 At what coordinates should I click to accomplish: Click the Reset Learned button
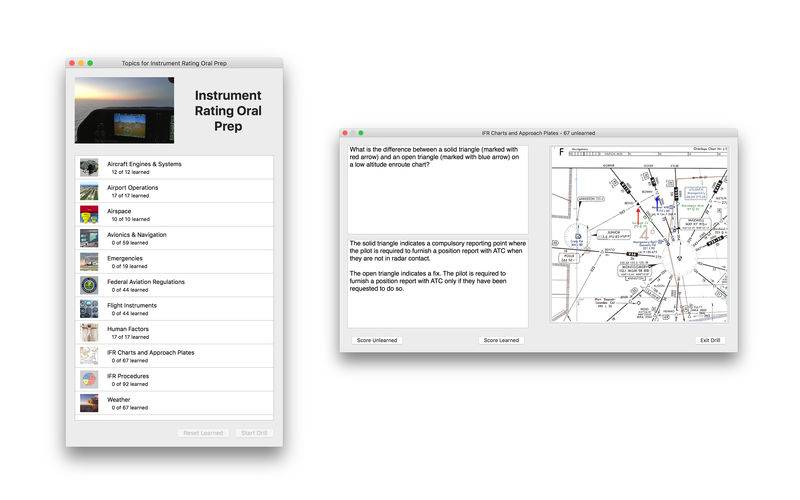pyautogui.click(x=203, y=433)
